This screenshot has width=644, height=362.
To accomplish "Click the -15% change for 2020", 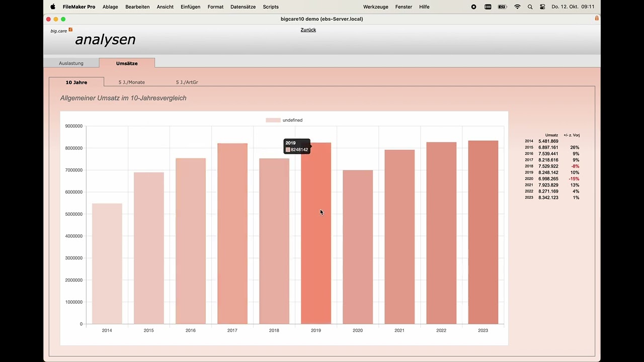I will (x=574, y=179).
